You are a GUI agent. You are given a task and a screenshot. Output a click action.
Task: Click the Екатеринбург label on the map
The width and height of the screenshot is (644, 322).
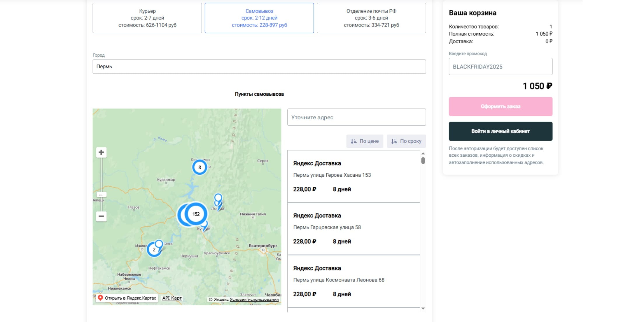(263, 246)
